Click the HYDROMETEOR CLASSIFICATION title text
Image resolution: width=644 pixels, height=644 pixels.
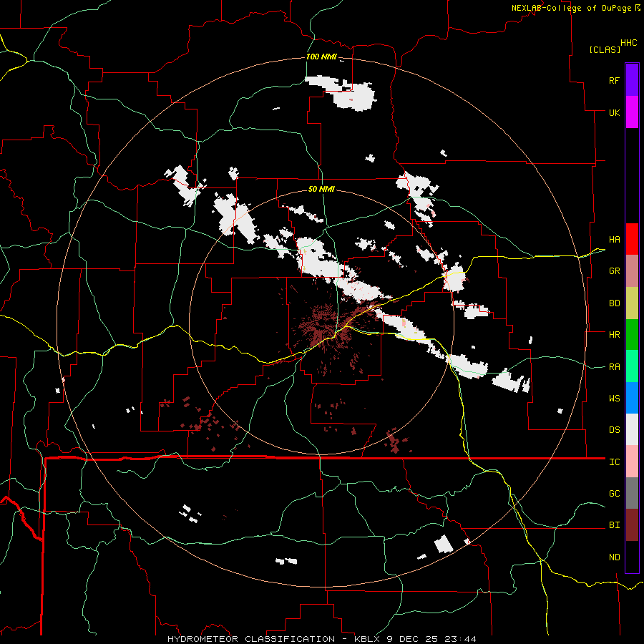point(251,639)
